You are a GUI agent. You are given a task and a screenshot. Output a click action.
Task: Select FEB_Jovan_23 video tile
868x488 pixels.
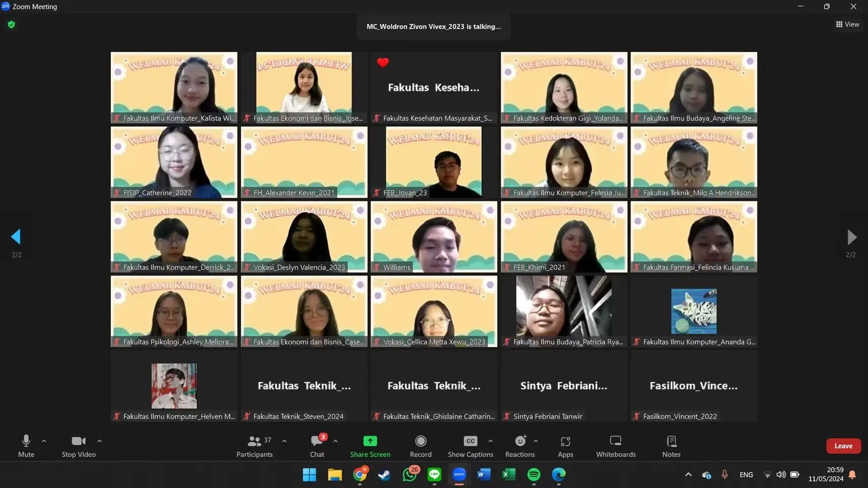[434, 162]
